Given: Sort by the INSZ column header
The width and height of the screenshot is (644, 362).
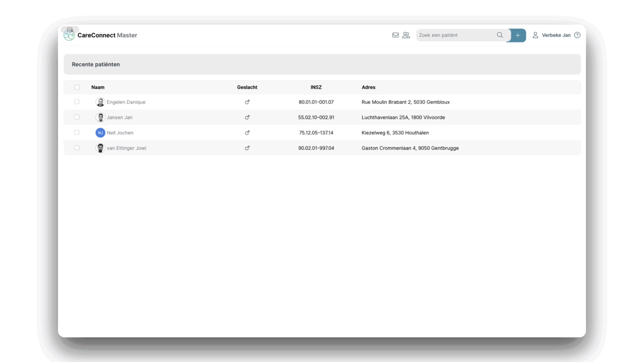Looking at the screenshot, I should [316, 87].
